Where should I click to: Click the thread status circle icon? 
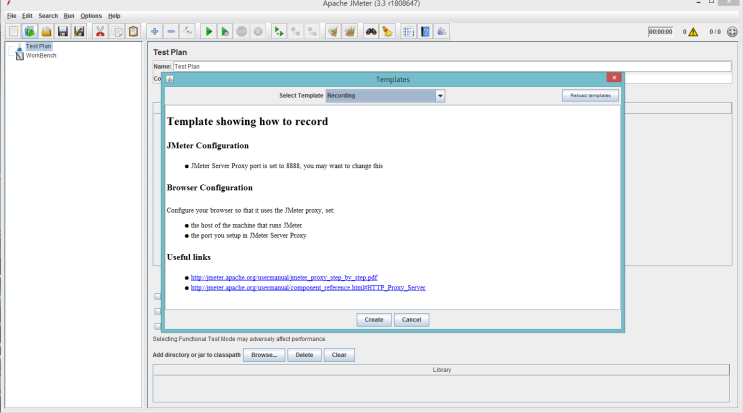click(x=732, y=32)
